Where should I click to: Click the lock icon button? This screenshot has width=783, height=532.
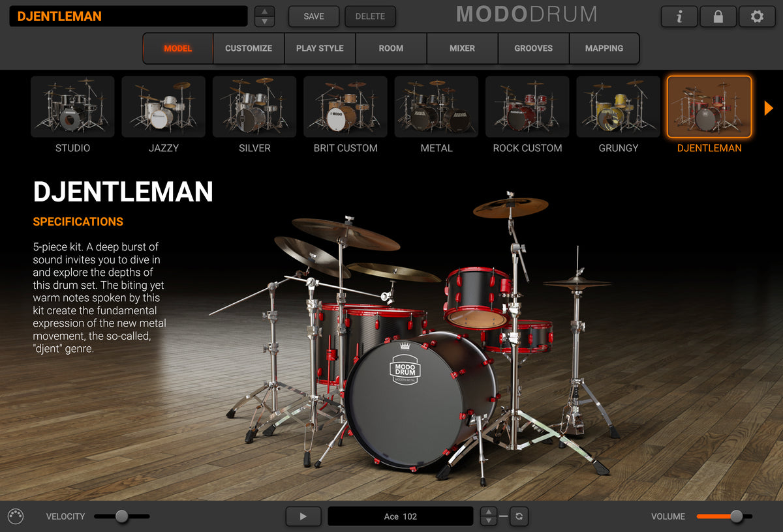point(718,16)
